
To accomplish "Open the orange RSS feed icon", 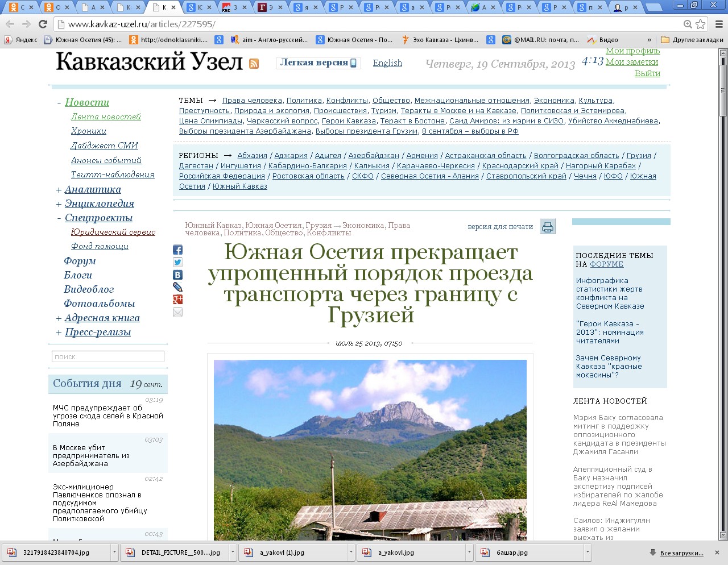I will (x=254, y=64).
